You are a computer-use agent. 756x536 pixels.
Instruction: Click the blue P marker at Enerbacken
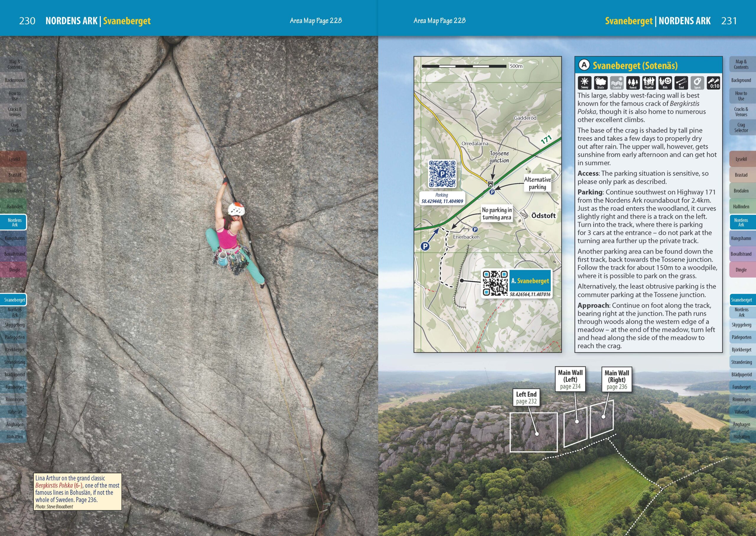click(x=475, y=229)
